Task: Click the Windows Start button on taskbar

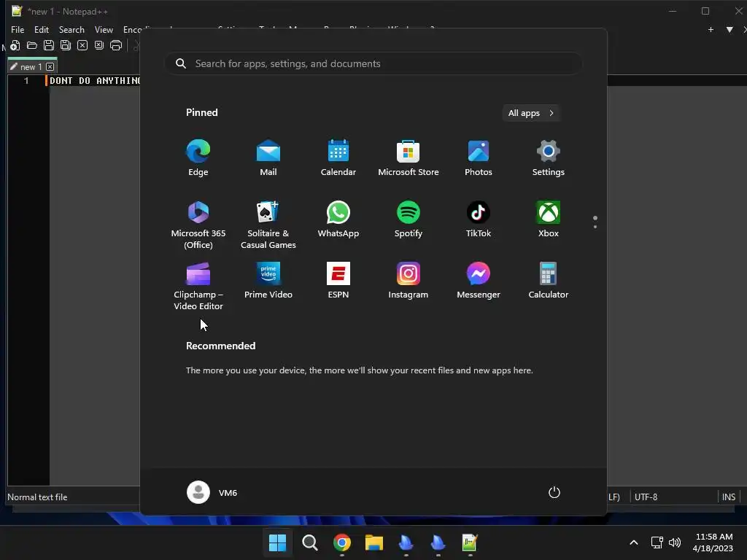Action: [277, 542]
